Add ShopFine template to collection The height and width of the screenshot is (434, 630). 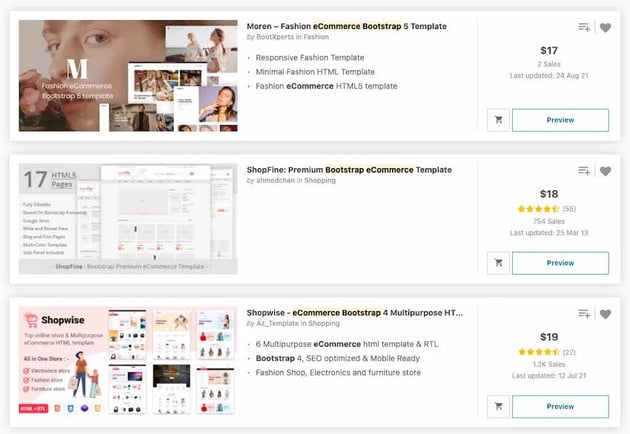[584, 171]
